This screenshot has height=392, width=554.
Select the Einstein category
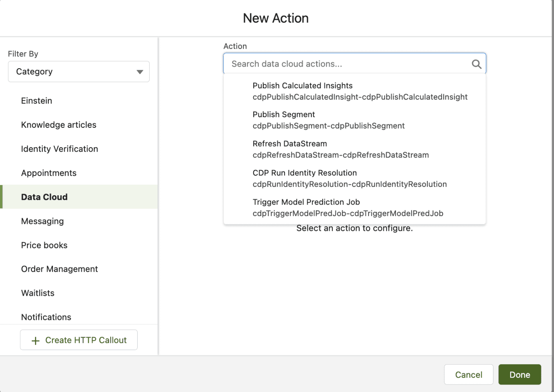tap(79, 101)
